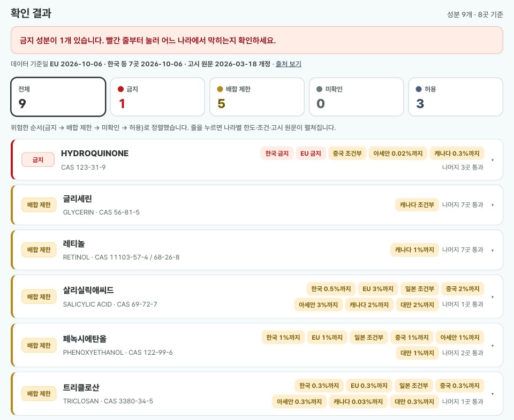
Task: Click the 배합 제한 badge on 글리세린
Action: 39,205
